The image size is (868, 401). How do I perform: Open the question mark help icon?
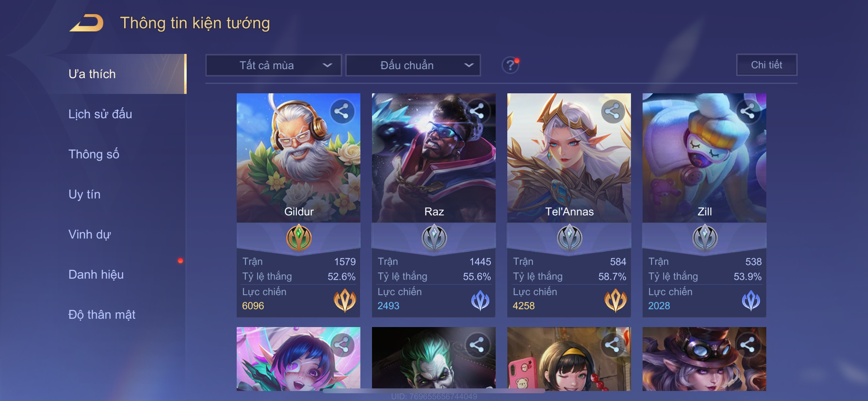(510, 65)
